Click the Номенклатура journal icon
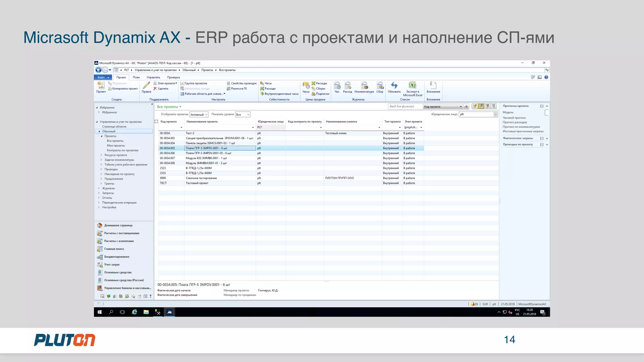Image resolution: width=644 pixels, height=362 pixels. coord(364,85)
